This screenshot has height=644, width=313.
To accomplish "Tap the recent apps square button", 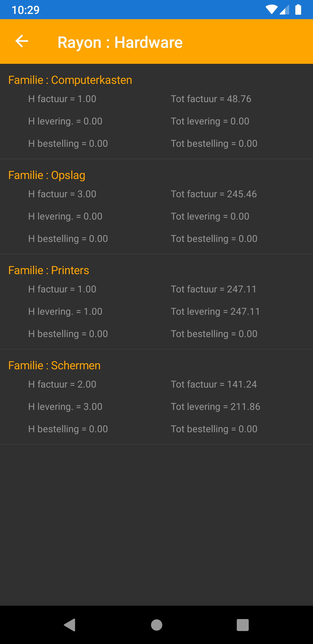I will [243, 625].
